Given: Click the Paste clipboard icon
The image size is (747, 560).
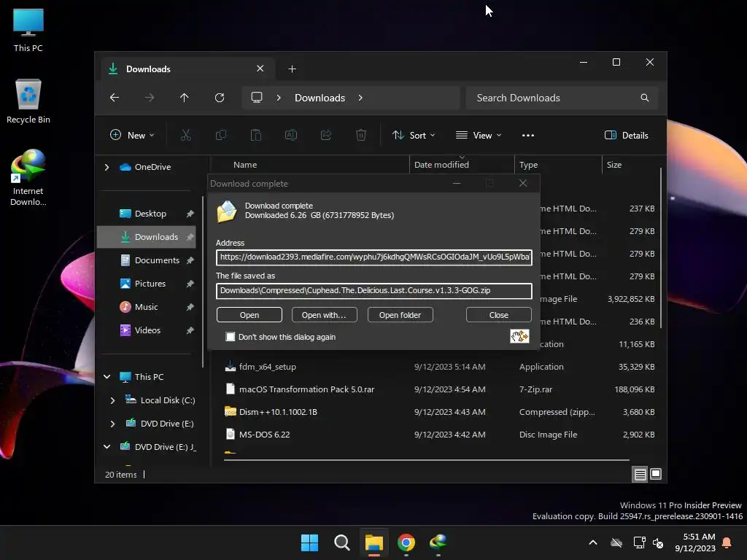Looking at the screenshot, I should [256, 135].
